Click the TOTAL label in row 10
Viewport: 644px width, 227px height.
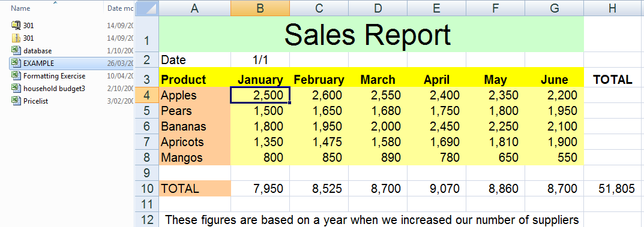194,189
